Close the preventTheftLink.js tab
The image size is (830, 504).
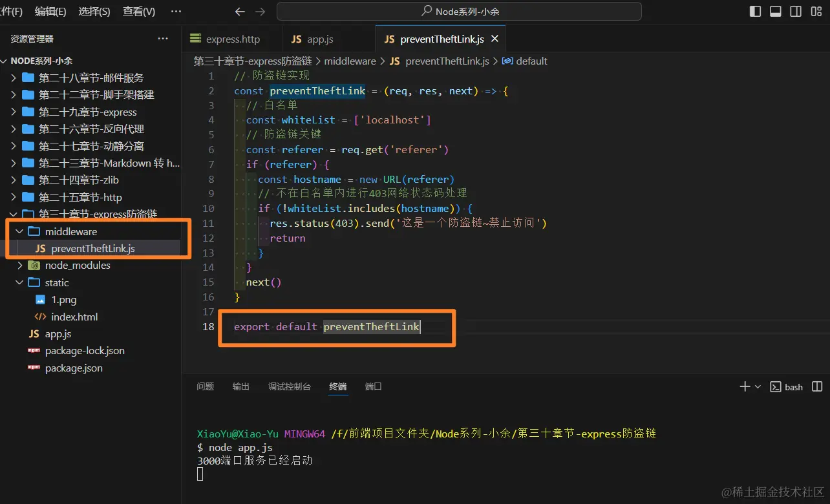tap(495, 39)
